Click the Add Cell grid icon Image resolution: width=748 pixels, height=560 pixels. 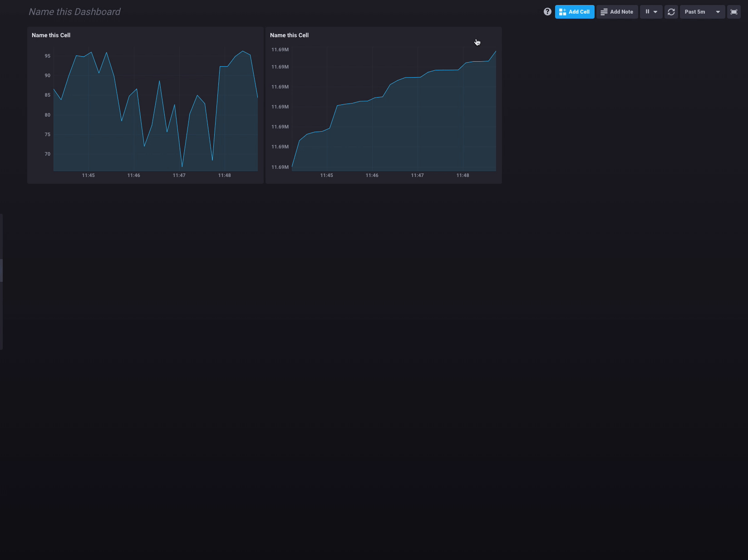coord(562,12)
